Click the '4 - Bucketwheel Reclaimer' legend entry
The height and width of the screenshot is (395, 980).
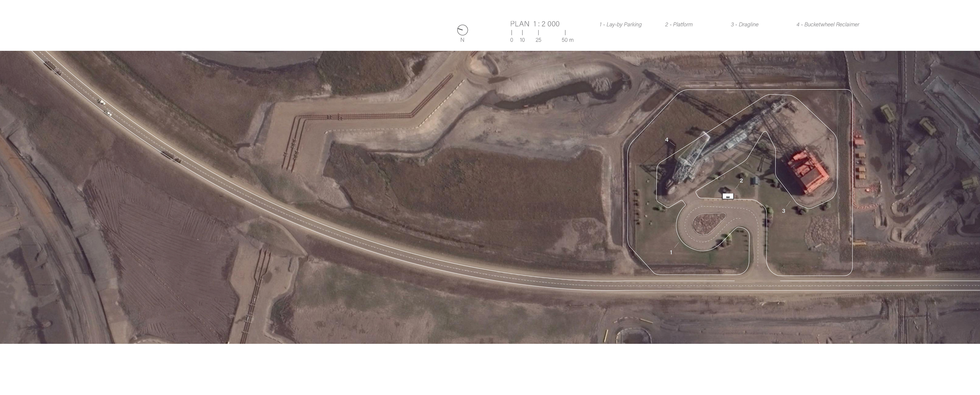828,24
